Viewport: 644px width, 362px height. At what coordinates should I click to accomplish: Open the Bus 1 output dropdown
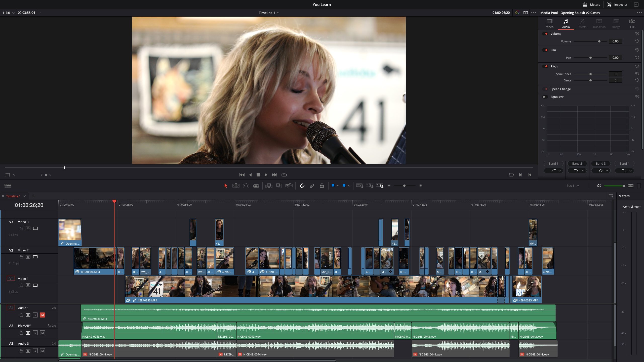coord(573,186)
